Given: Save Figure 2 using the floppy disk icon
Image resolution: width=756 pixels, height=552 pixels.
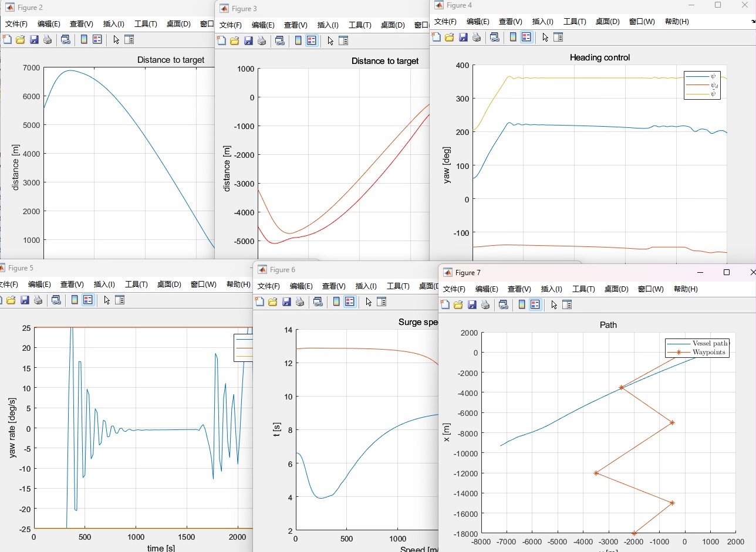Looking at the screenshot, I should tap(34, 39).
